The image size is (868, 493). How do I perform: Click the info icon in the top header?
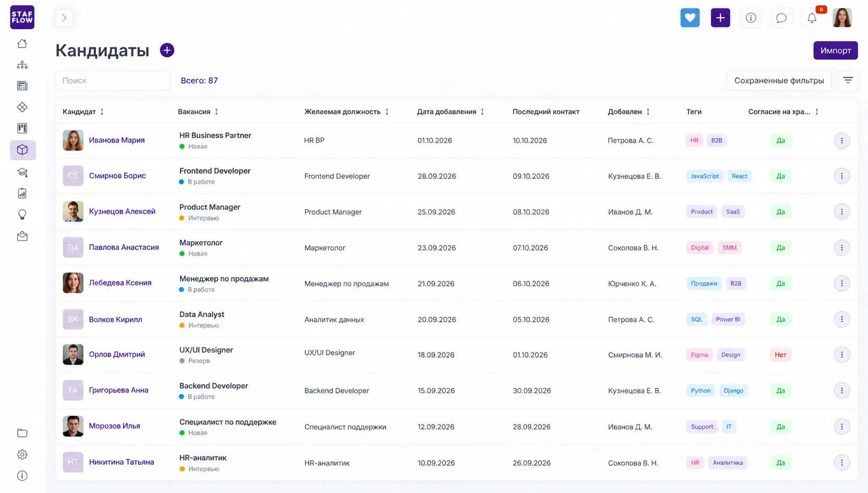751,18
